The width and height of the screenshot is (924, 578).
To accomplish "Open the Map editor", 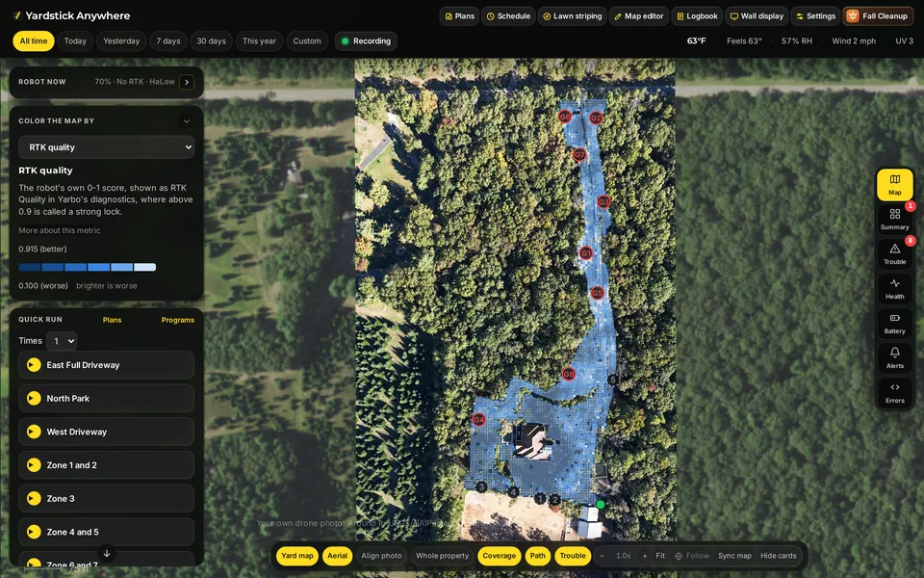I will point(639,16).
